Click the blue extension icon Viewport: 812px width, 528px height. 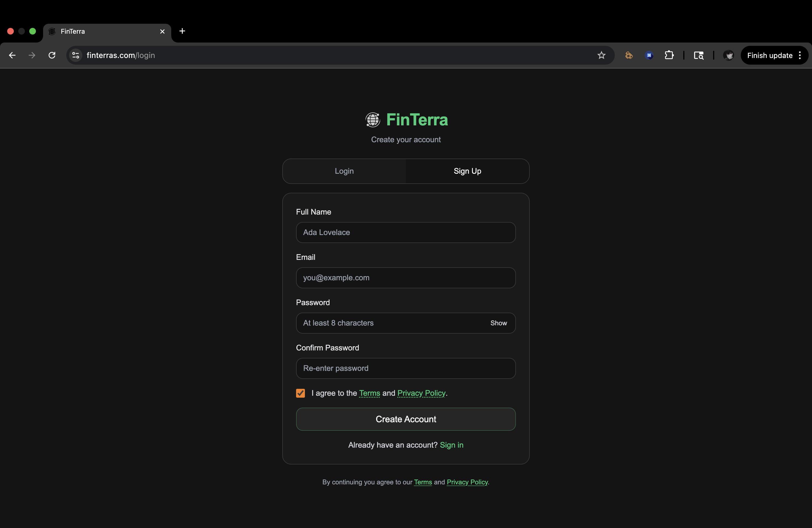tap(649, 55)
